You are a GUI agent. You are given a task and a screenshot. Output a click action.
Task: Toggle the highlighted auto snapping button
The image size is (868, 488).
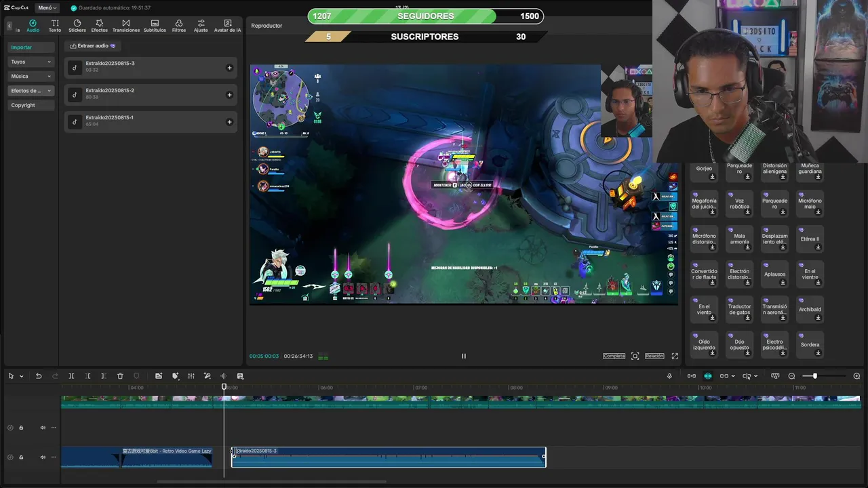pyautogui.click(x=707, y=376)
